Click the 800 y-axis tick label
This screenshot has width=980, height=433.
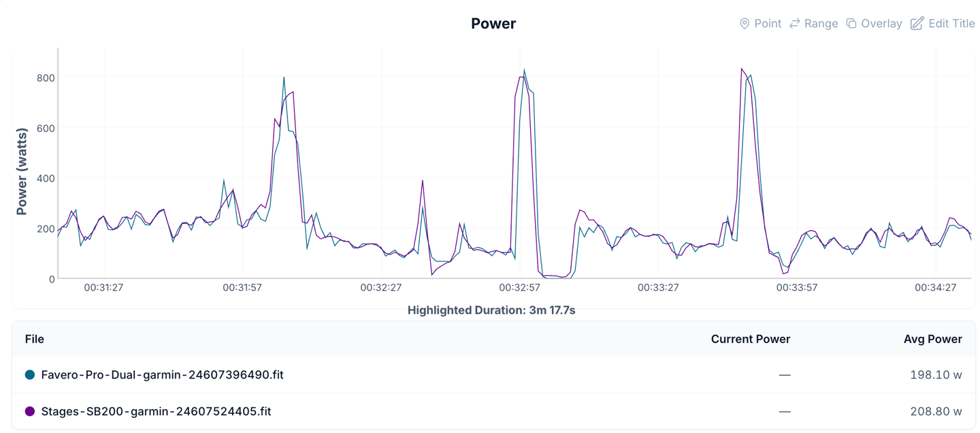click(46, 78)
